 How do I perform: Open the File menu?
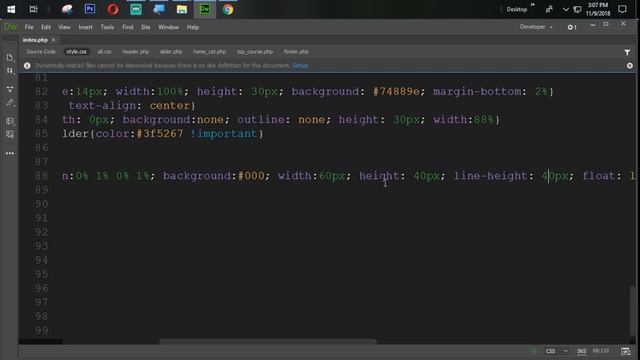click(x=29, y=27)
